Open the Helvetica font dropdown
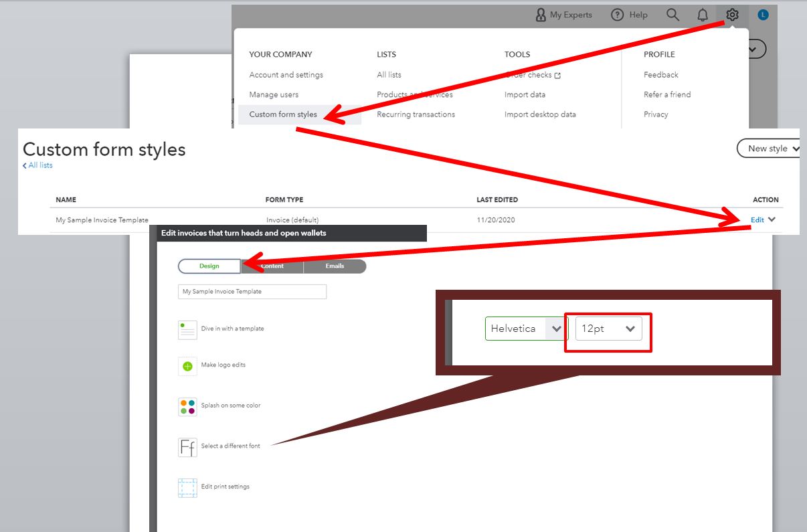Image resolution: width=807 pixels, height=532 pixels. (x=527, y=329)
